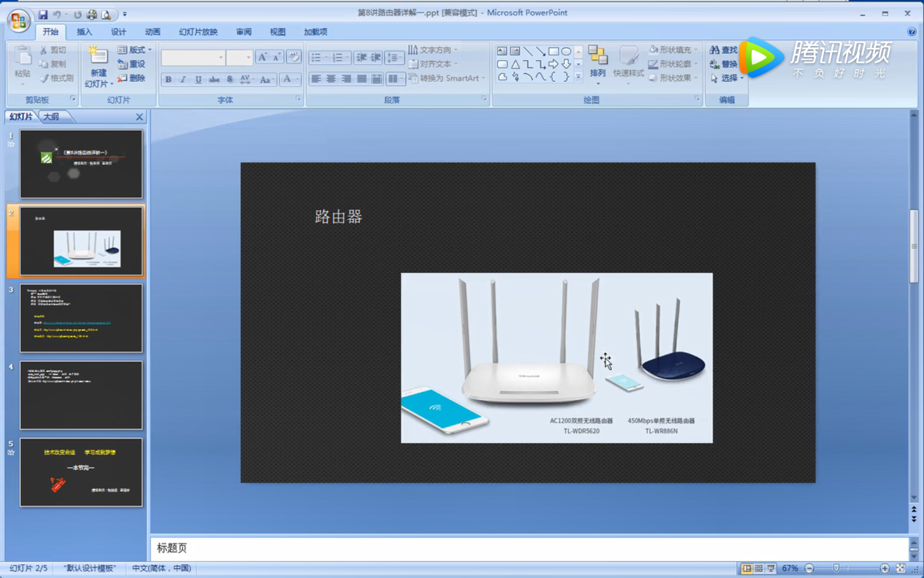
Task: Align text right
Action: click(346, 79)
